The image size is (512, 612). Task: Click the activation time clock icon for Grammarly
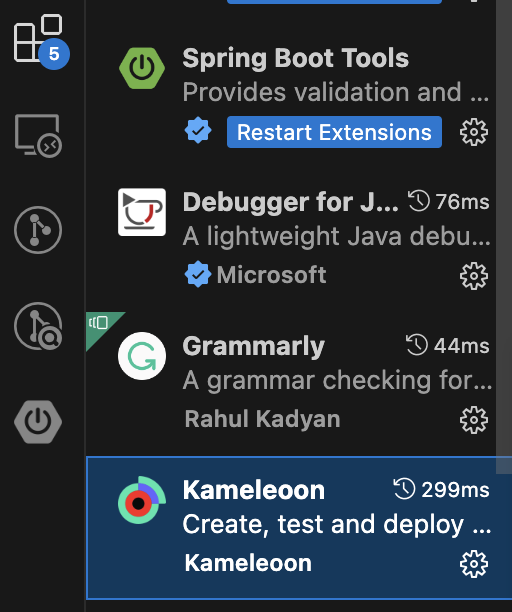(x=417, y=345)
